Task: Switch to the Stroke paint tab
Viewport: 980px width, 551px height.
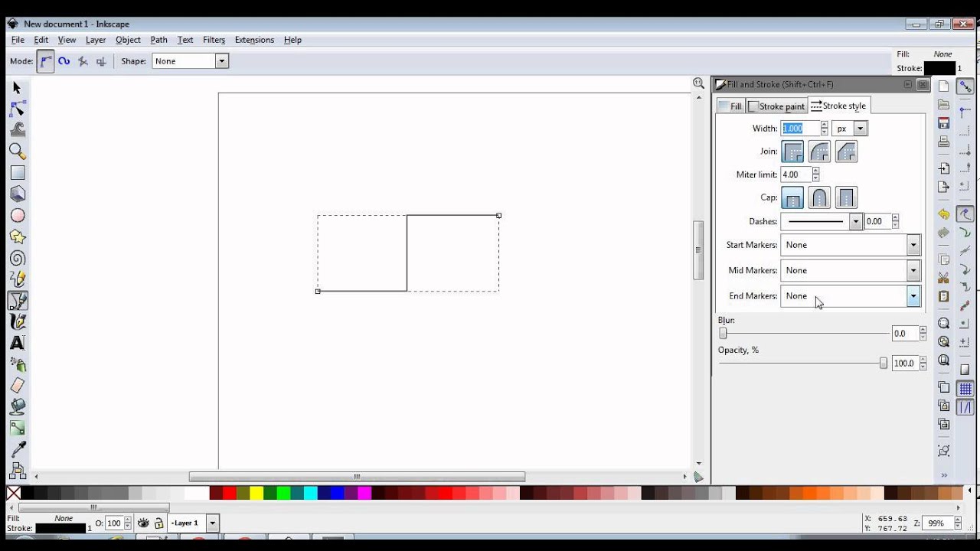Action: (x=776, y=106)
